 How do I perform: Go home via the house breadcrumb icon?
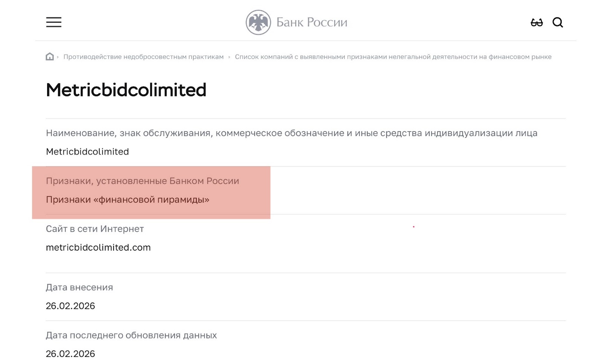pos(50,57)
